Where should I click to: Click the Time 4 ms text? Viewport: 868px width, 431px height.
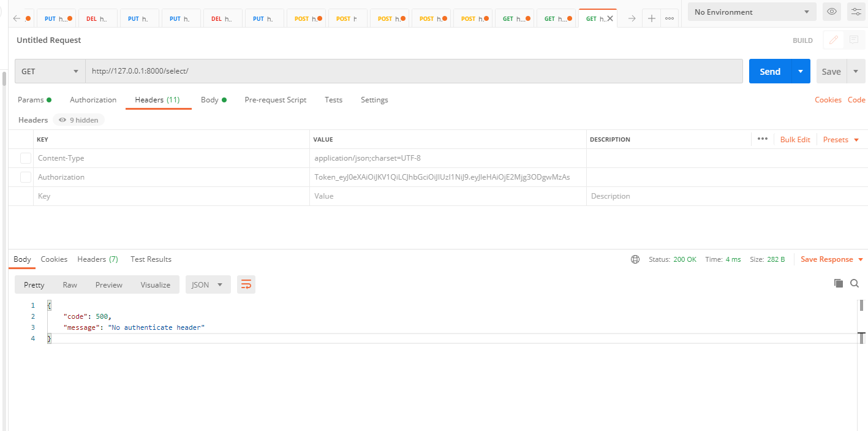723,259
